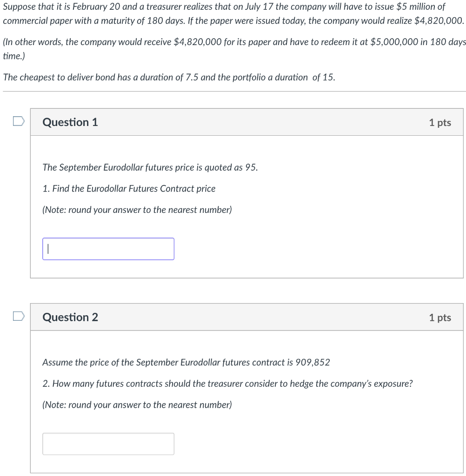Select the Question 1 title text

coord(70,122)
